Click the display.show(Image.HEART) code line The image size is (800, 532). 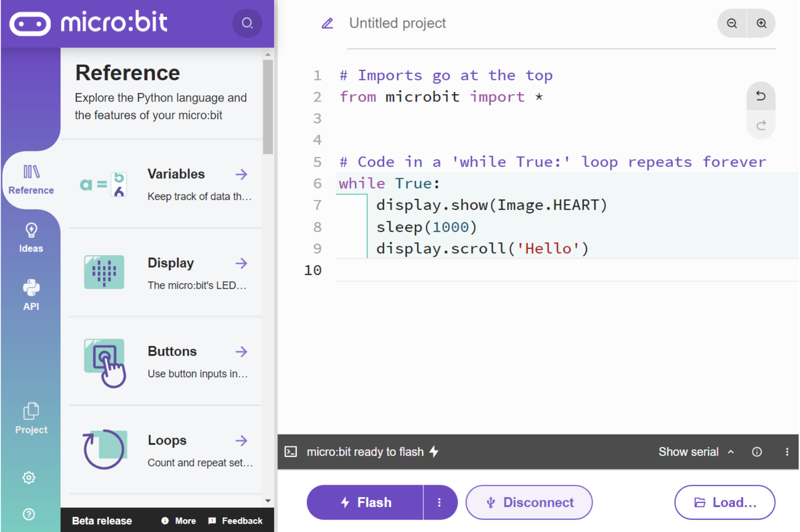click(x=491, y=205)
